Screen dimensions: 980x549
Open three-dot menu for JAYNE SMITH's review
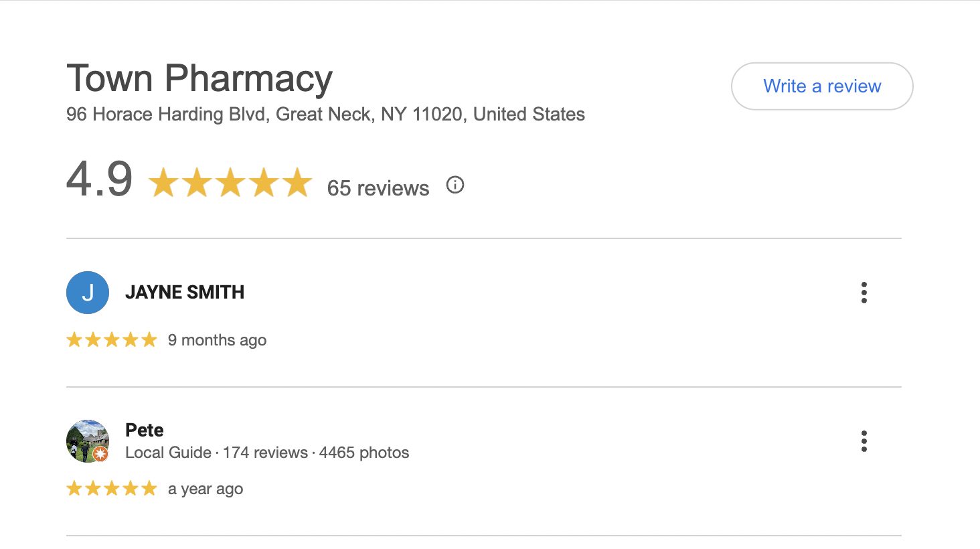click(864, 293)
